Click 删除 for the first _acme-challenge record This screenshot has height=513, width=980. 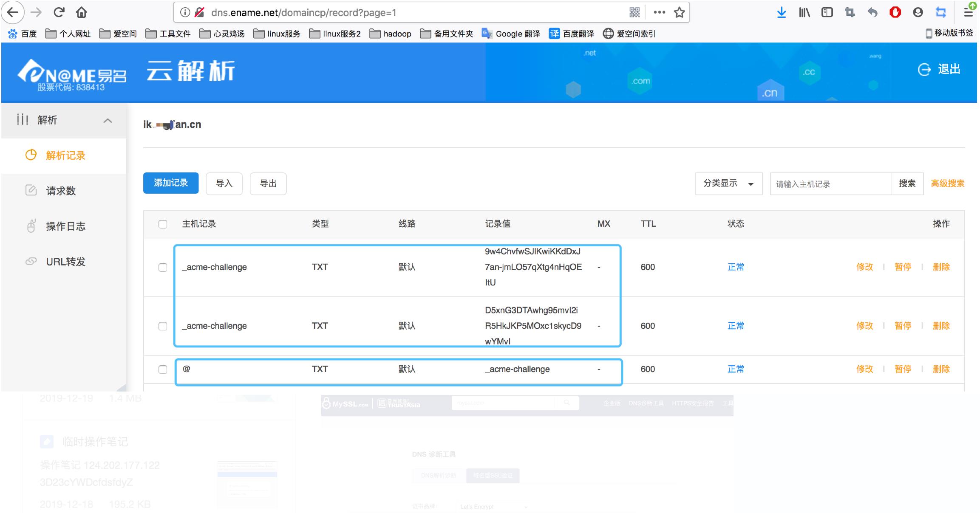click(941, 267)
